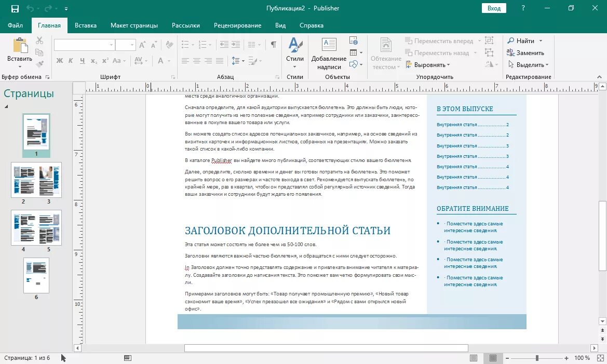Click the Cut scissors icon
The image size is (607, 364).
point(39,41)
